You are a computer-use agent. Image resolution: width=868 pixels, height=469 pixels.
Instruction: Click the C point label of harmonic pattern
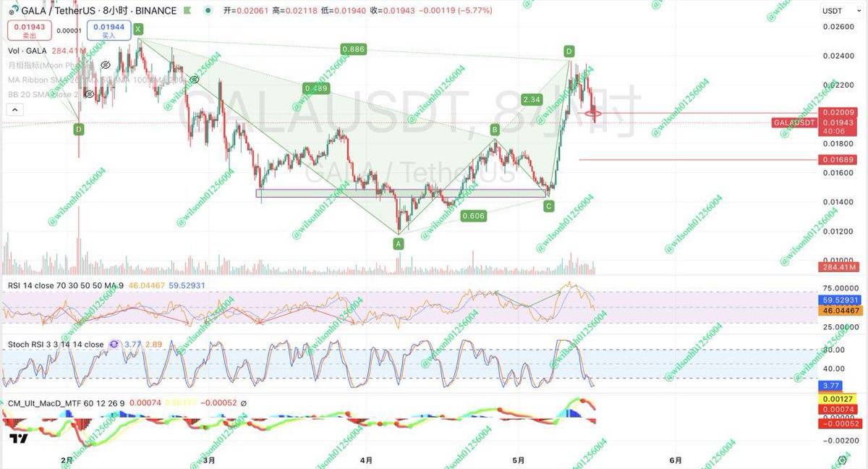(x=549, y=206)
